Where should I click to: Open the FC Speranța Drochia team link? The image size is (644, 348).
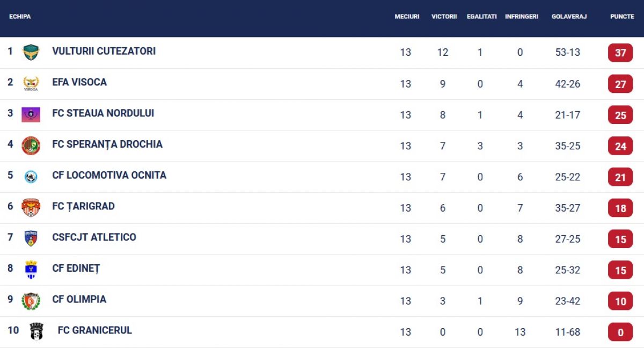[107, 144]
